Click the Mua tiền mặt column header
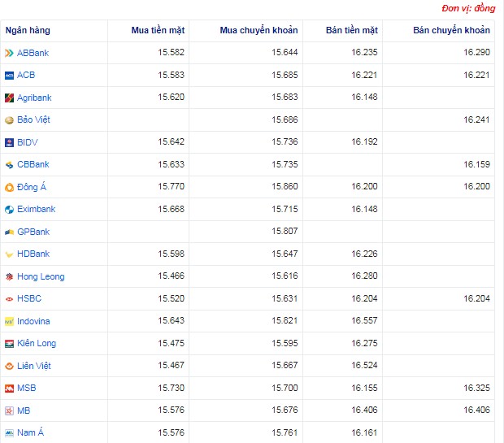 pyautogui.click(x=158, y=31)
